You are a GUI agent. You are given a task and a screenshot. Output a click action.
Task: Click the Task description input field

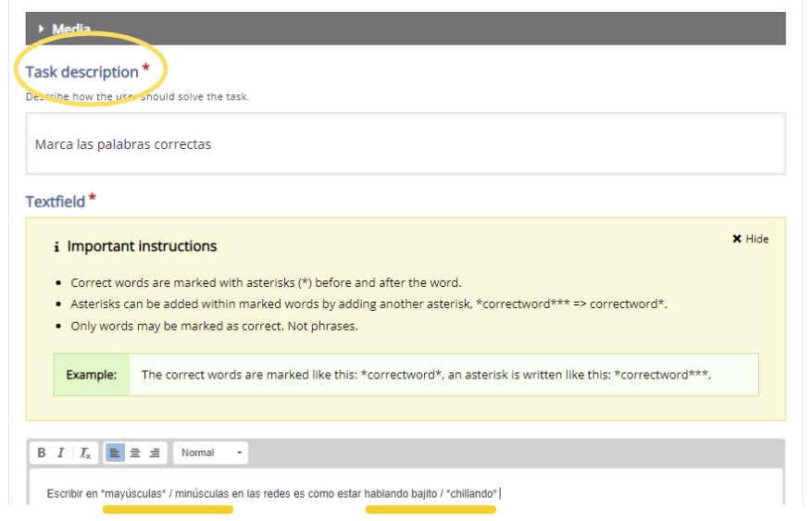tap(406, 144)
